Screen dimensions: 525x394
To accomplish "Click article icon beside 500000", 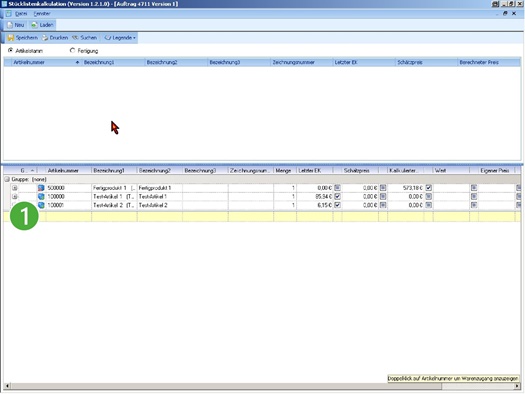I will pos(41,188).
